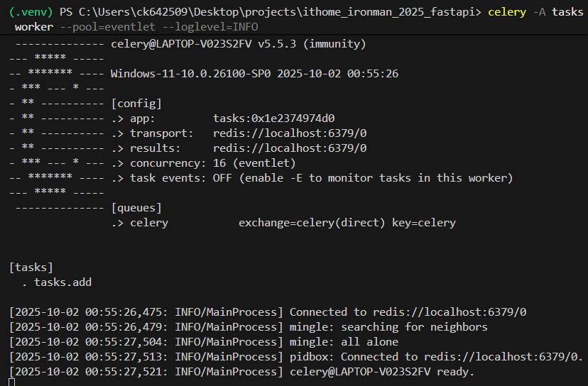Click the [config] section heading
Screen dimensions: 588x386
pyautogui.click(x=136, y=104)
